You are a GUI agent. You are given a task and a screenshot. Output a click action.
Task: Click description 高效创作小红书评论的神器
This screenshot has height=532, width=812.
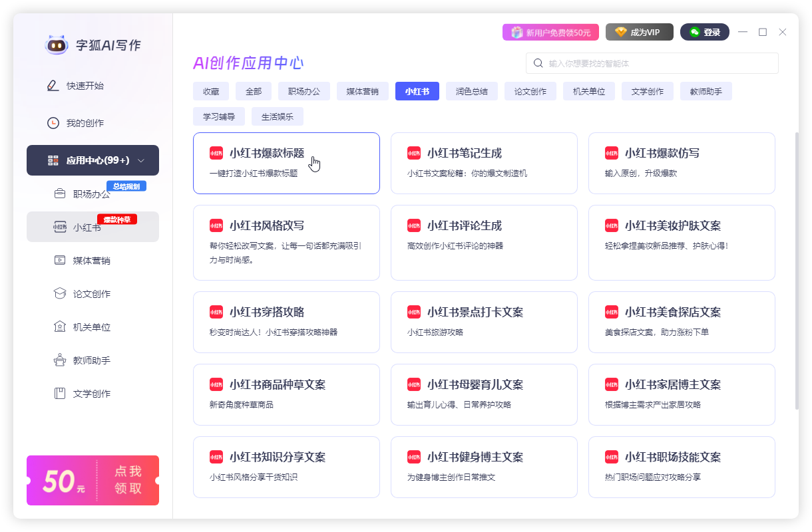point(455,245)
